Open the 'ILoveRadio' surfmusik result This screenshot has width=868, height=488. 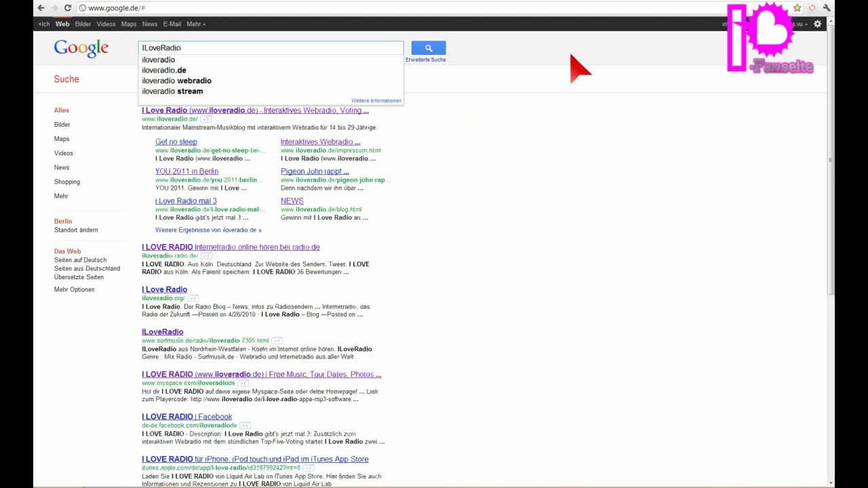click(163, 332)
